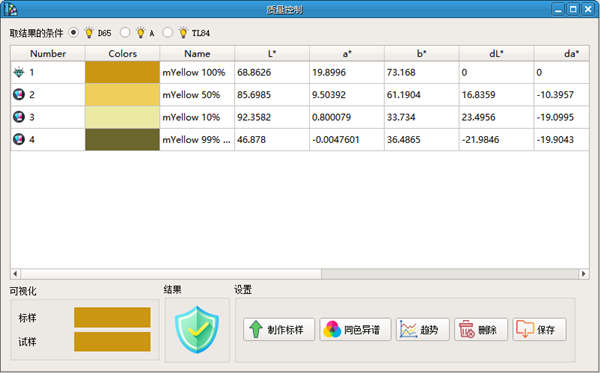Click the da* value -10.3957
Viewport: 600px width, 373px height.
pyautogui.click(x=555, y=94)
